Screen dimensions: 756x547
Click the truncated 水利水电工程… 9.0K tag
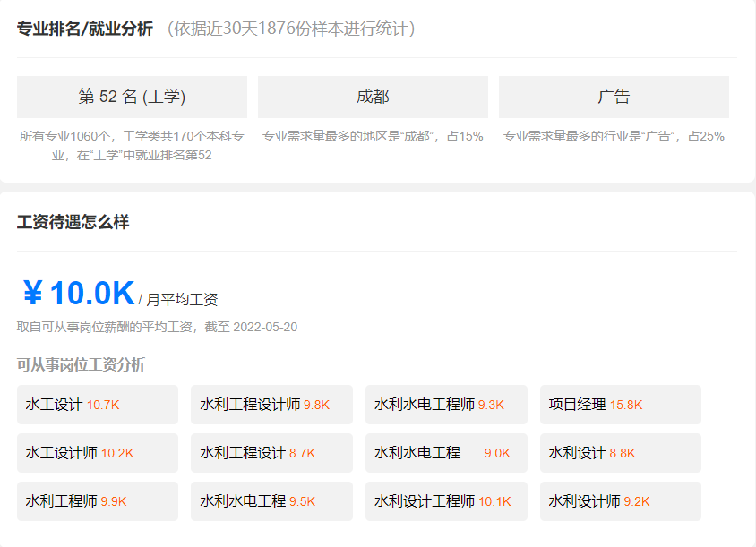coord(446,453)
